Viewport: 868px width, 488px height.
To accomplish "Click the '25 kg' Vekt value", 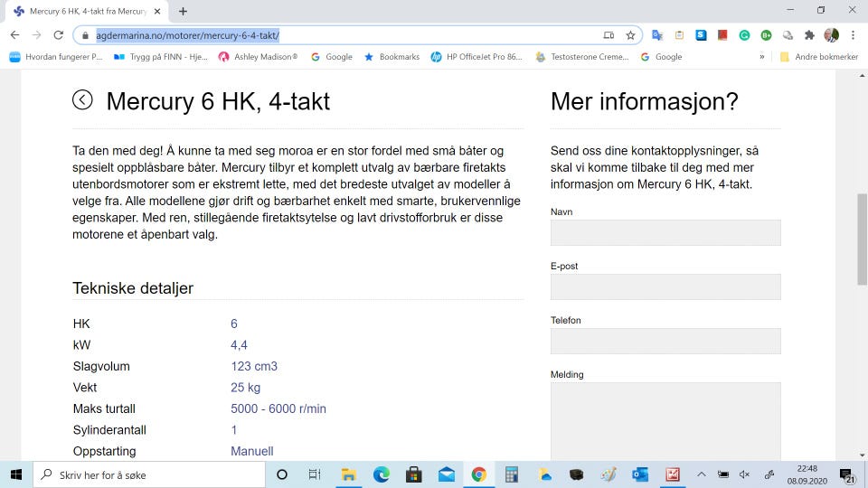I will 245,388.
